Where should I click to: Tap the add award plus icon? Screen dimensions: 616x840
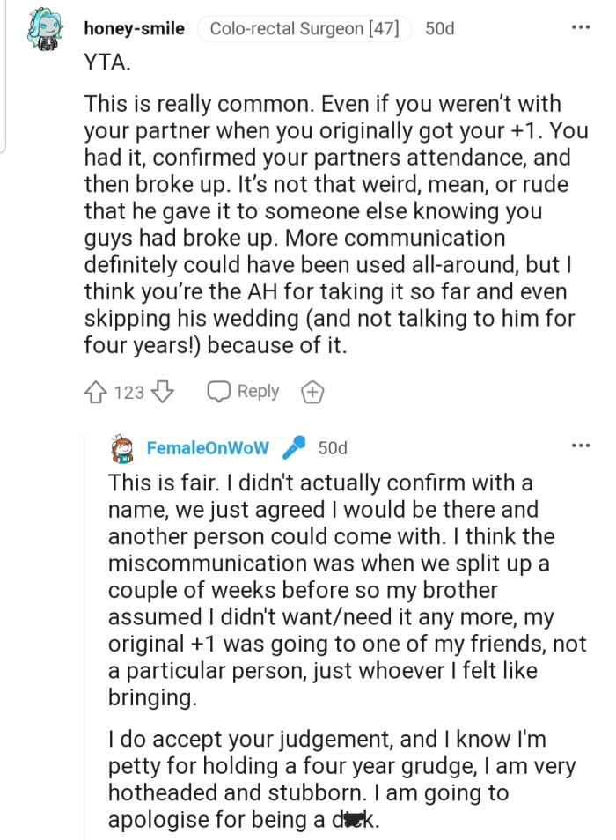[312, 393]
